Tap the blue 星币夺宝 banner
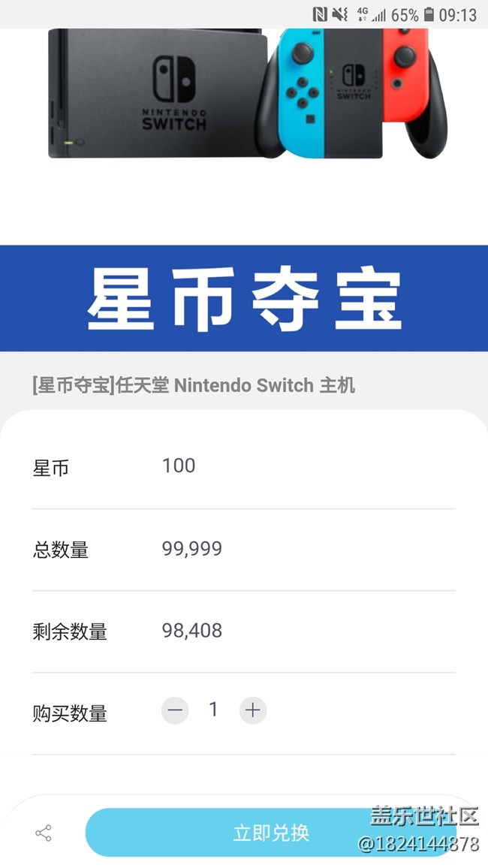Image resolution: width=488 pixels, height=868 pixels. coord(244,297)
